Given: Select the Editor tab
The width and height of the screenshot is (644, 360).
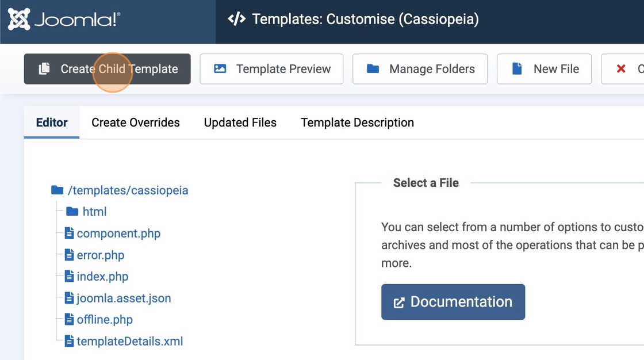Looking at the screenshot, I should 52,122.
